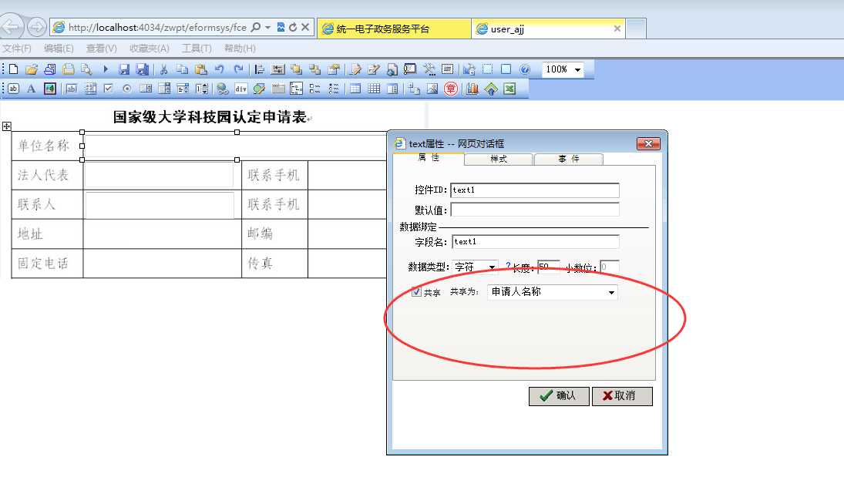Insert a div container control
The width and height of the screenshot is (844, 504).
point(240,89)
